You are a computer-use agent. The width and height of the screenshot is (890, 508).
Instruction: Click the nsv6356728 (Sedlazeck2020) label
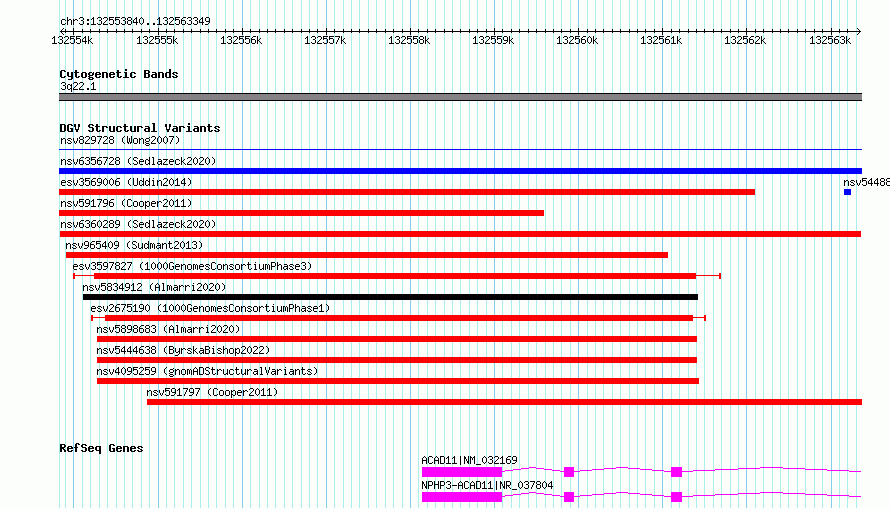click(138, 161)
